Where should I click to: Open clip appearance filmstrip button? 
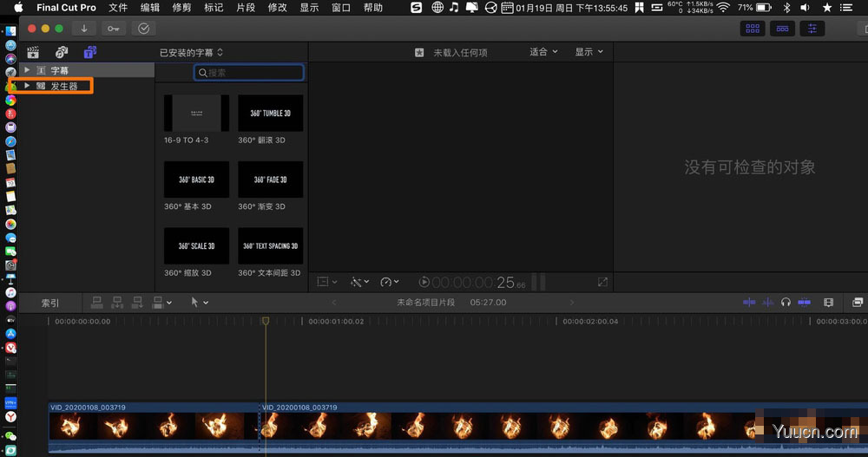point(829,302)
